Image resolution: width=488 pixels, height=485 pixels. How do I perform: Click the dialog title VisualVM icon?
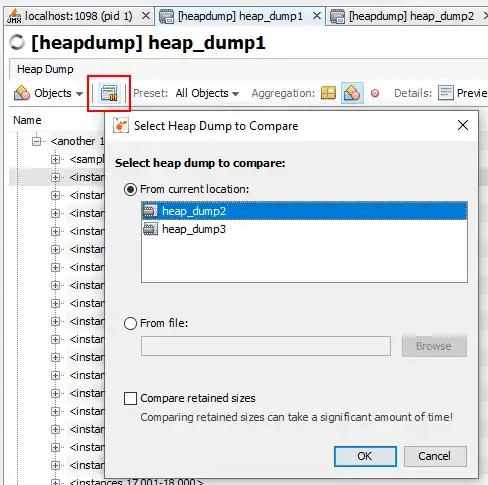coord(121,126)
